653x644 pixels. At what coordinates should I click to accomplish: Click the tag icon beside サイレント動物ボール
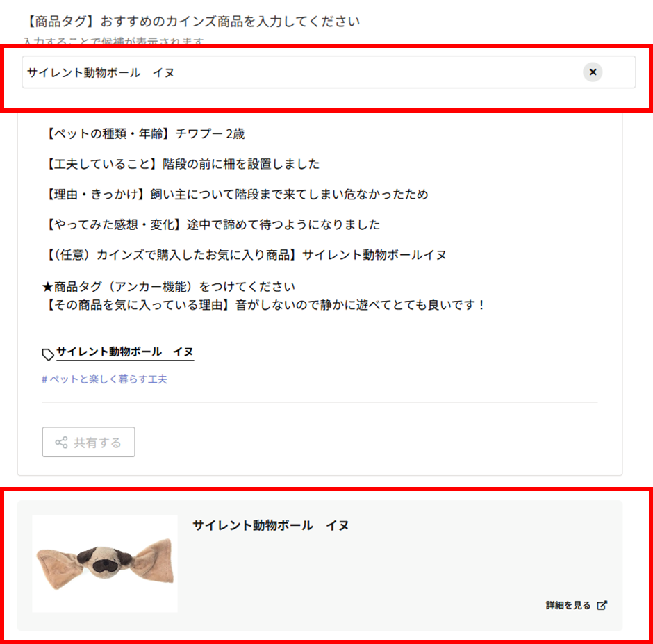(48, 354)
